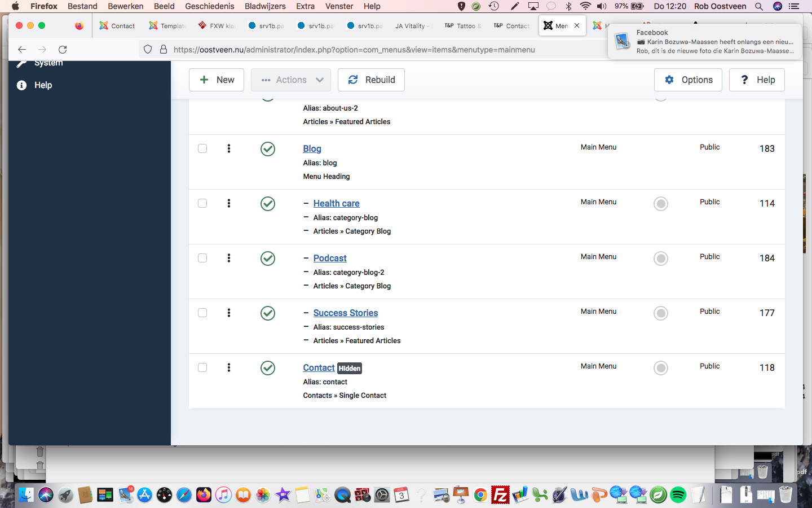This screenshot has height=508, width=812.
Task: Open the Health care menu item link
Action: click(336, 203)
